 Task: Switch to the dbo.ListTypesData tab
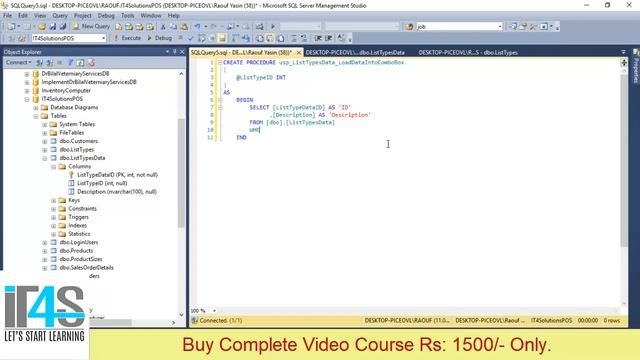(x=355, y=53)
